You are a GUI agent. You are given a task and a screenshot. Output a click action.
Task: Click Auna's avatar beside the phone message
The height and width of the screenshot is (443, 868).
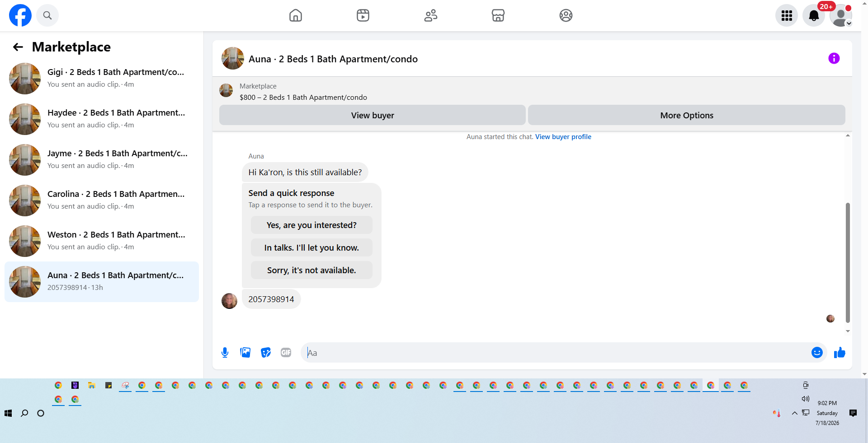click(x=229, y=301)
